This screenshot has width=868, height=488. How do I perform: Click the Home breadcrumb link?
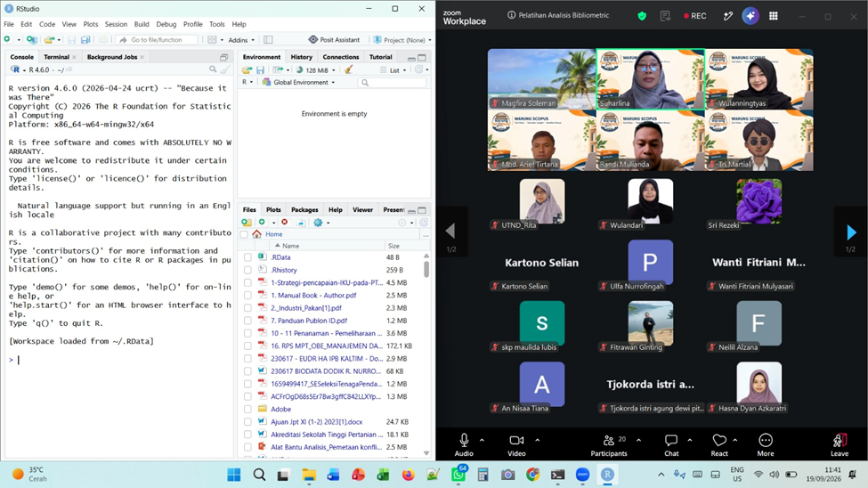[273, 234]
